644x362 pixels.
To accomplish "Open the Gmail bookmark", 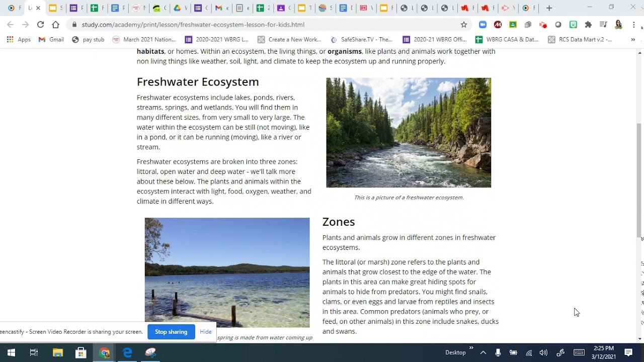I will coord(51,39).
